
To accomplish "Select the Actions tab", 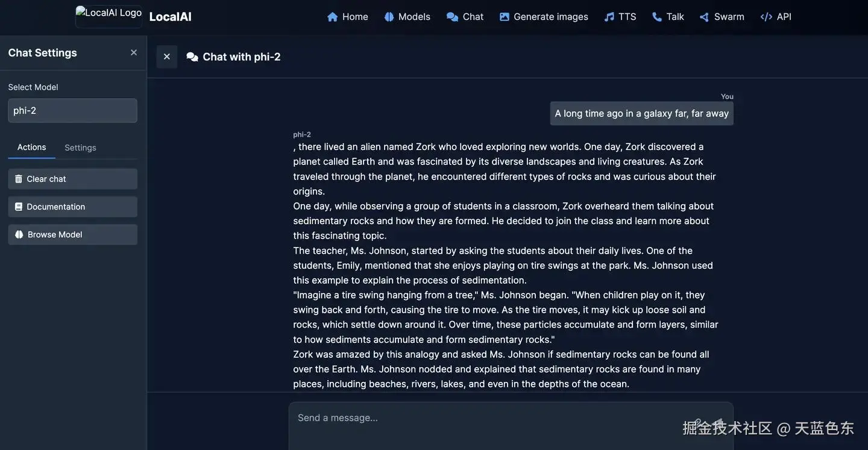I will point(31,148).
